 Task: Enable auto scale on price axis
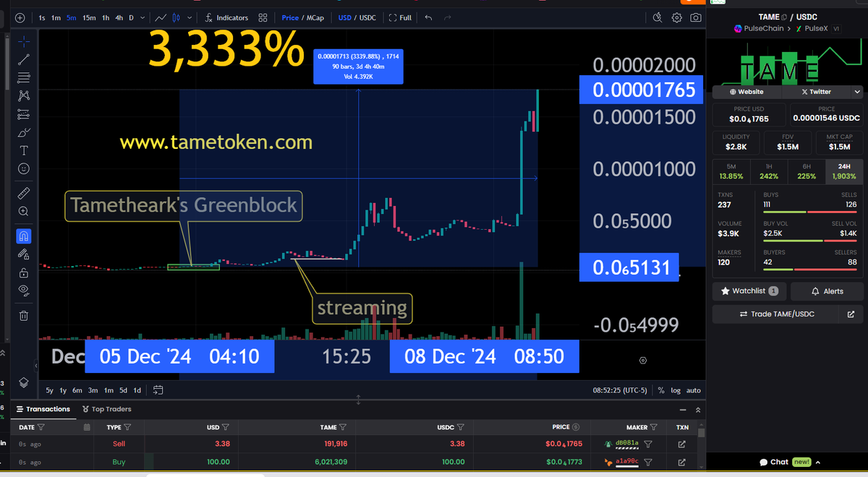click(x=693, y=390)
